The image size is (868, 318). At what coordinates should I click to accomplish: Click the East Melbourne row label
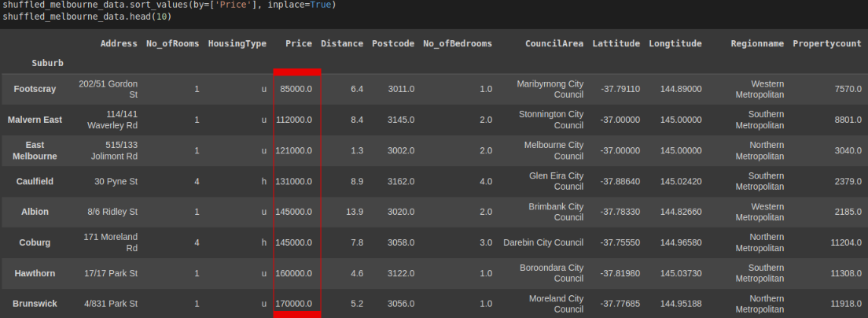(35, 150)
